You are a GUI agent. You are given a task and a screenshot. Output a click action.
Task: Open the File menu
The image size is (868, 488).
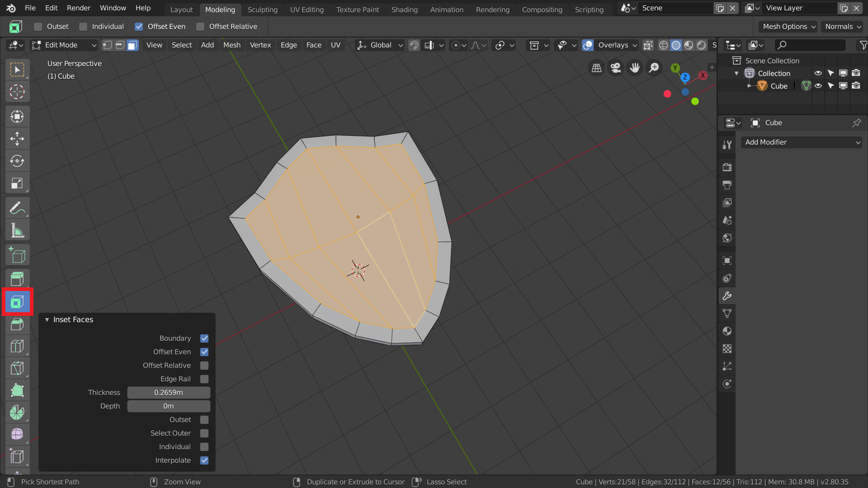pos(30,8)
